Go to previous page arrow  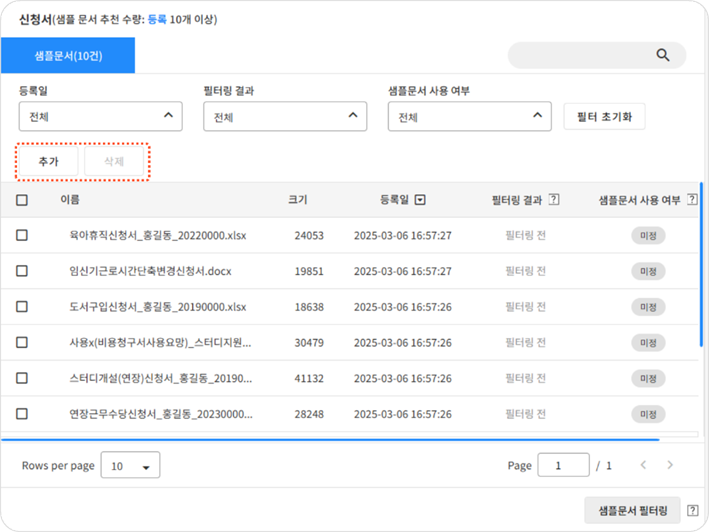643,465
